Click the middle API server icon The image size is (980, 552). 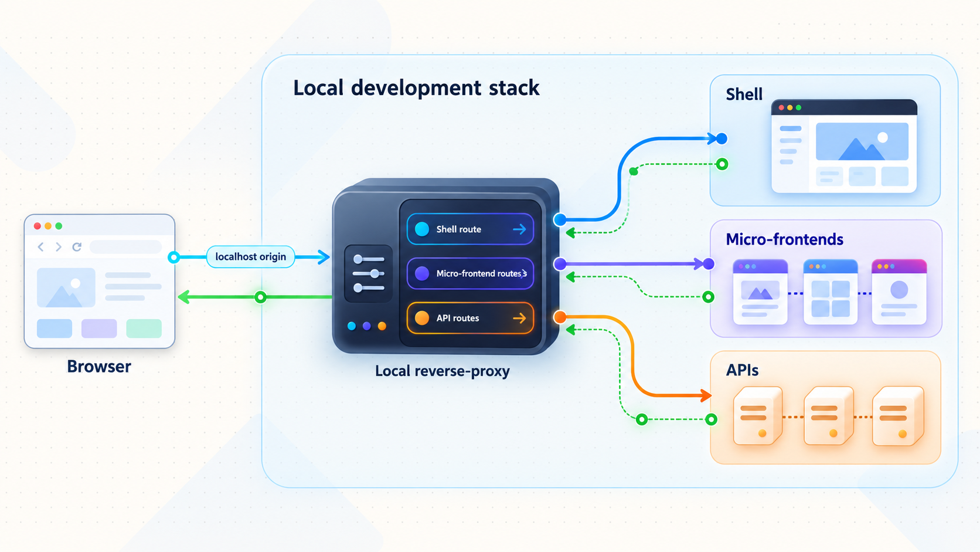click(x=828, y=415)
